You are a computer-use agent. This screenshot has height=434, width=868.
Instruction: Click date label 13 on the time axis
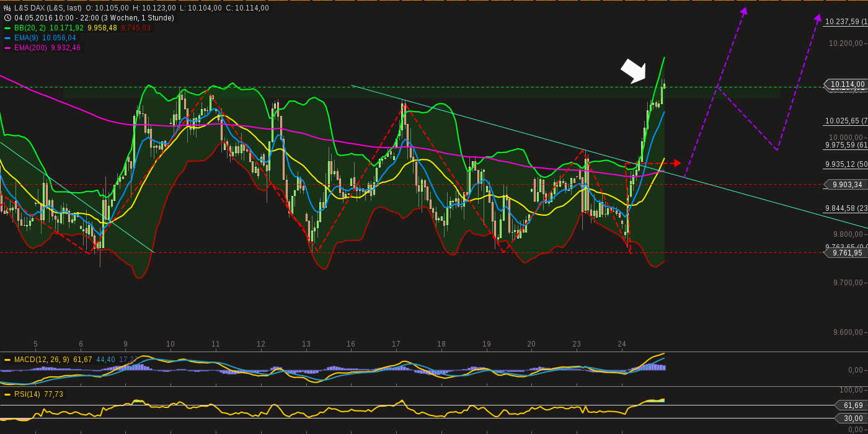306,344
